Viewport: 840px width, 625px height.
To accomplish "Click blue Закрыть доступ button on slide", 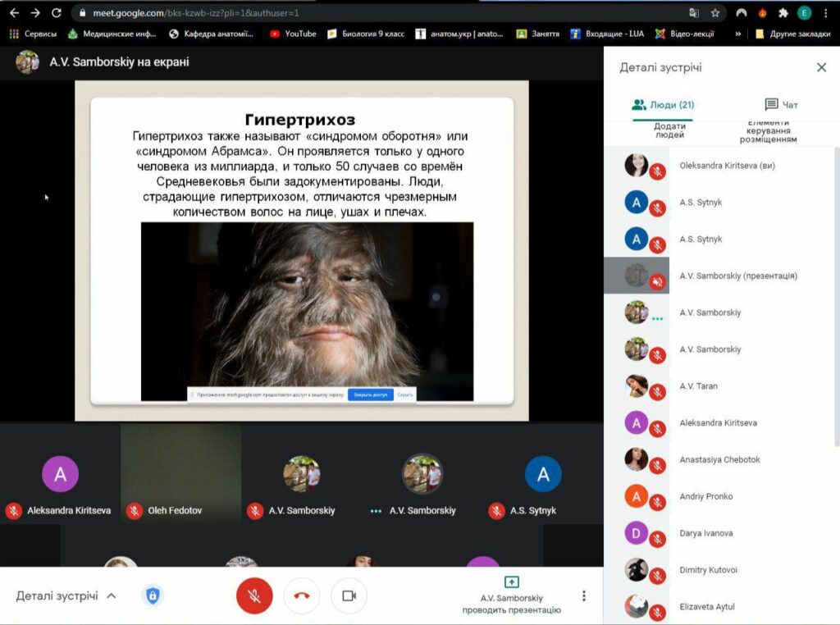I will pos(371,395).
